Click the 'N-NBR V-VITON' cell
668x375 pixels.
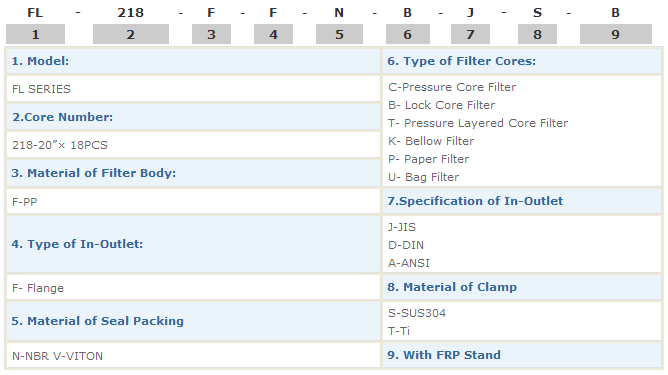click(x=193, y=356)
